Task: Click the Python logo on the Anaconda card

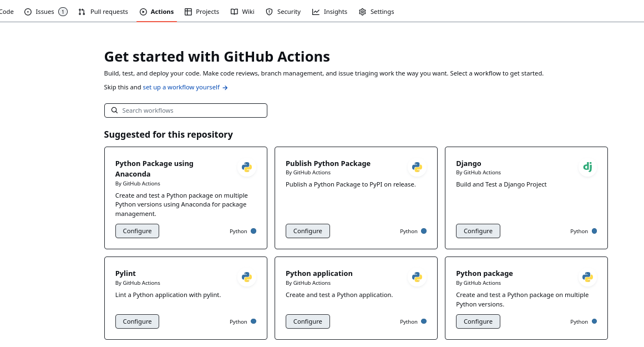Action: (246, 167)
